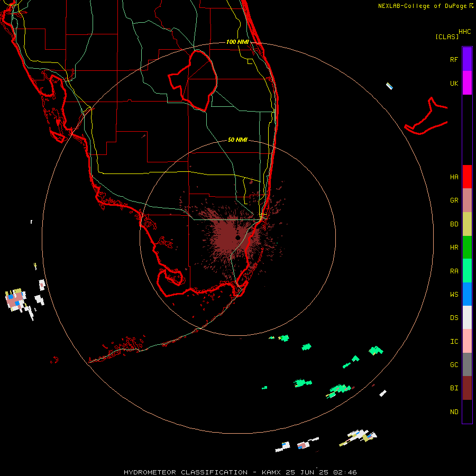Click the purple RF color swatch in legend

point(467,59)
